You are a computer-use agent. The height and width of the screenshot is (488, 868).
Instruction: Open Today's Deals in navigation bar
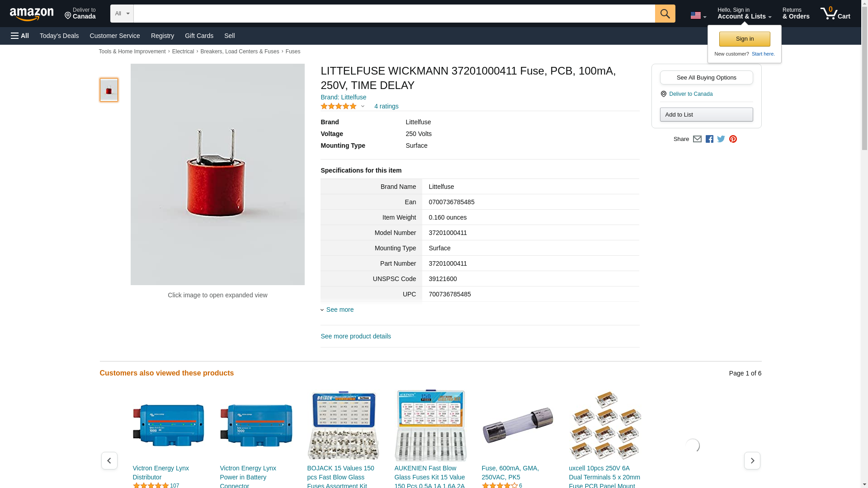pos(59,36)
